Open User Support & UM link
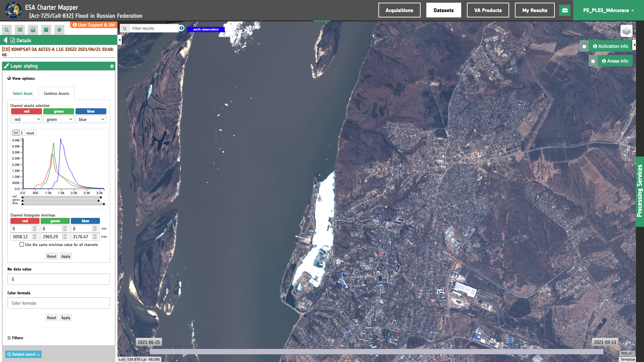644x362 pixels. (x=94, y=25)
